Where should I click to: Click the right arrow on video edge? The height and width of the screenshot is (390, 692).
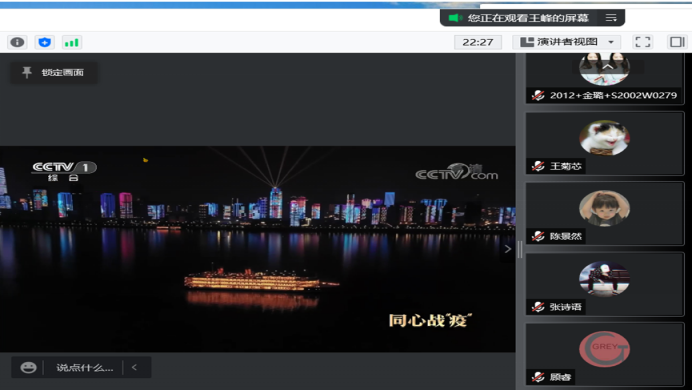(x=508, y=249)
